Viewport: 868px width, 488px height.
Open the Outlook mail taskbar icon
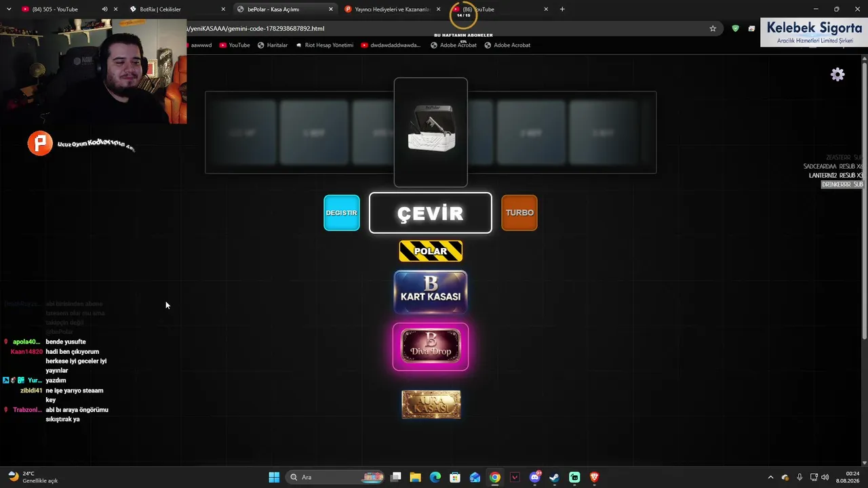coord(475,477)
